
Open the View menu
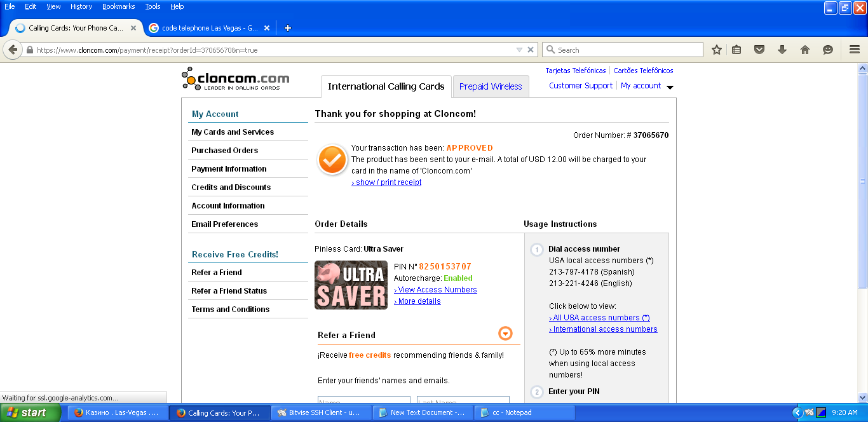click(x=54, y=6)
